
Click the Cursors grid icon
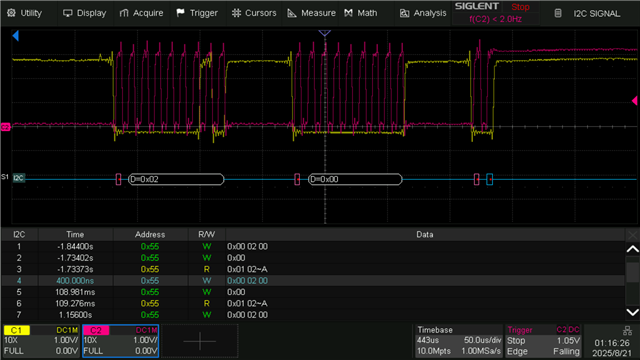tap(236, 13)
